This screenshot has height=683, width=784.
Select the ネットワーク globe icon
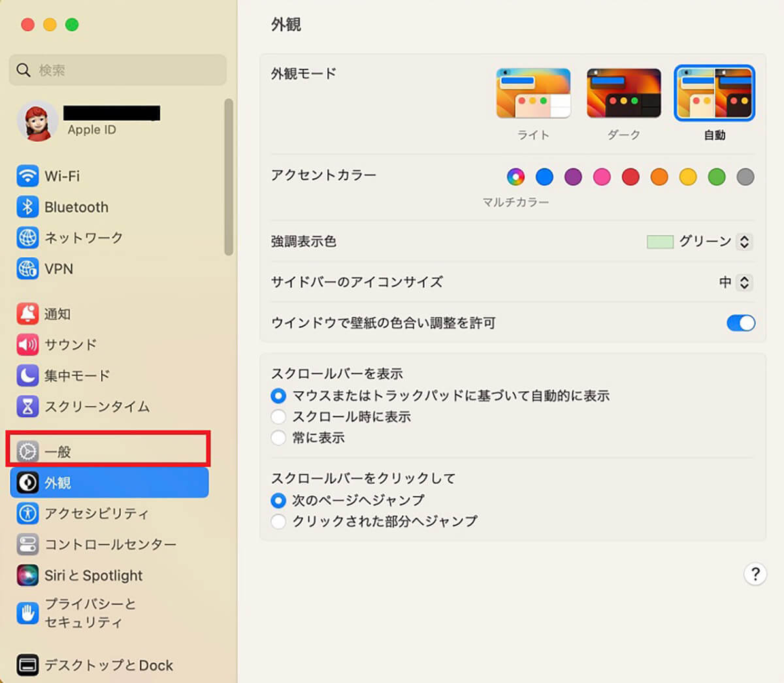[27, 238]
